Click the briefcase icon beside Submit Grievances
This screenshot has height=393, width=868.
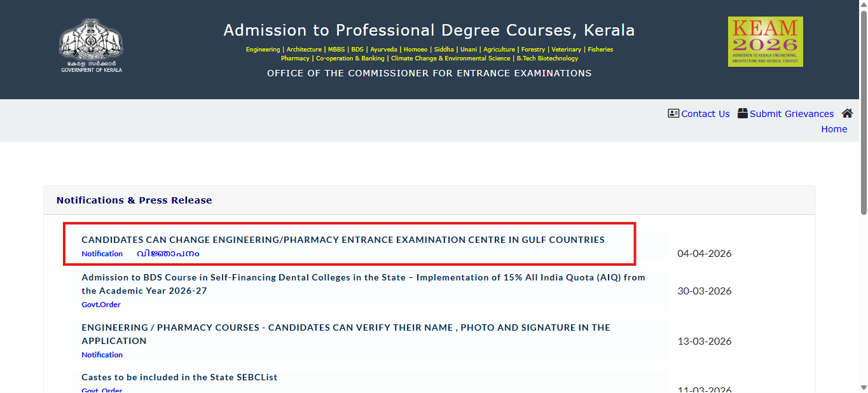click(742, 113)
